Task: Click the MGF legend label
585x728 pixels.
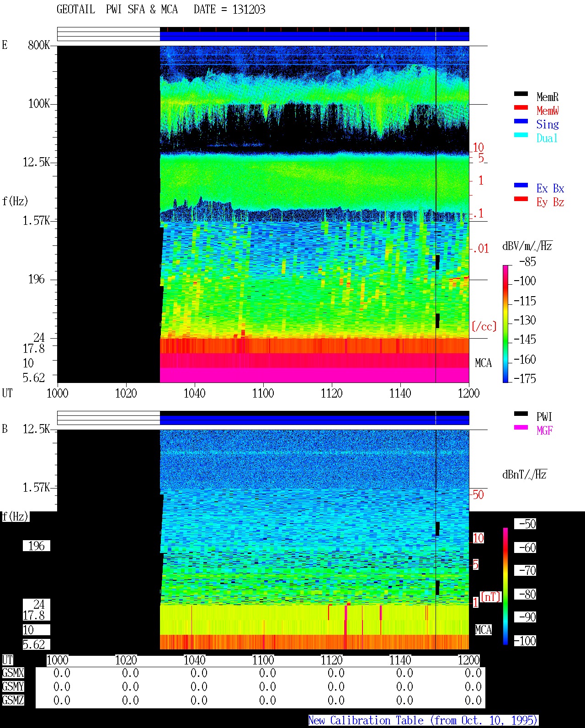Action: 545,430
